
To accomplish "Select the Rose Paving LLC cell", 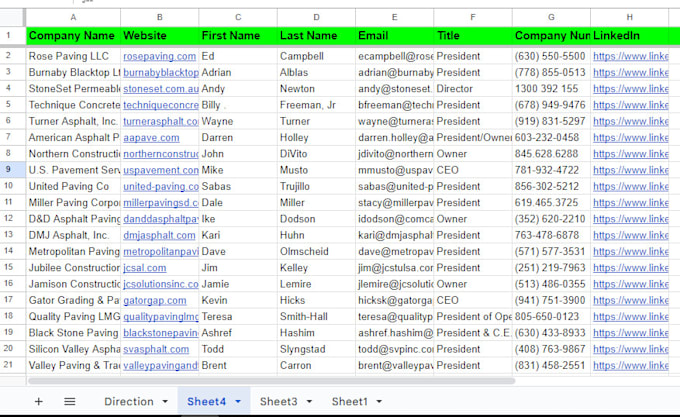I will coord(73,56).
